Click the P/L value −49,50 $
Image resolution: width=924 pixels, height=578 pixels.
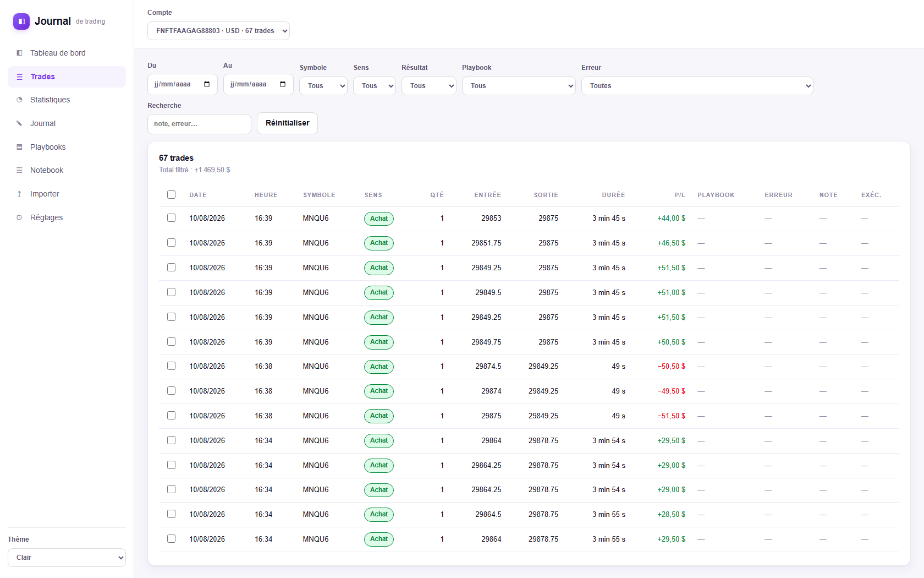672,391
